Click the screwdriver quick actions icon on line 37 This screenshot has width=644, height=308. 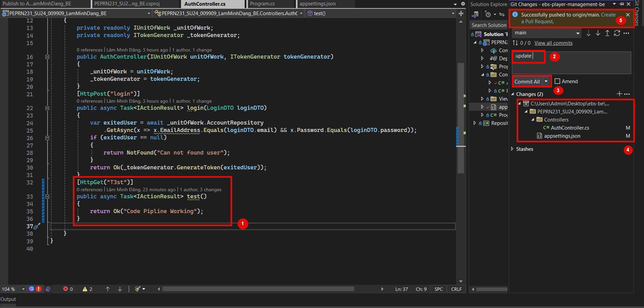pos(37,226)
